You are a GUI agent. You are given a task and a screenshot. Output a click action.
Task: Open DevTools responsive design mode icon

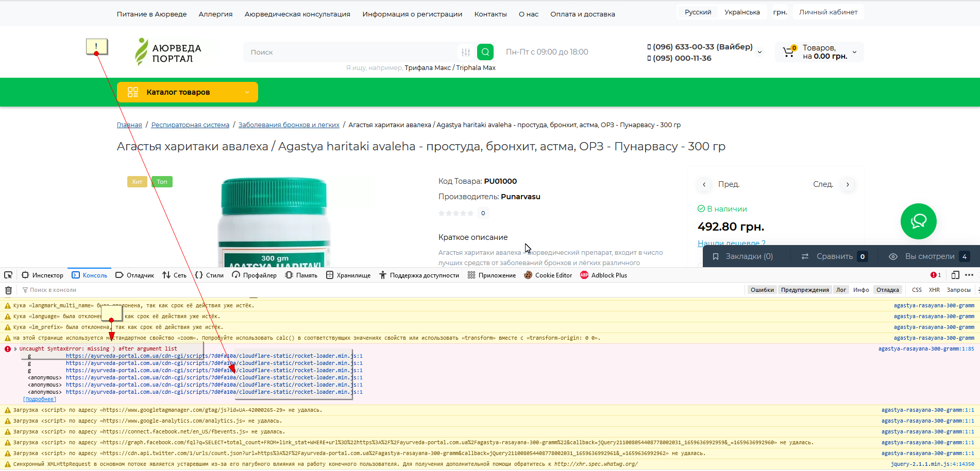tap(955, 275)
